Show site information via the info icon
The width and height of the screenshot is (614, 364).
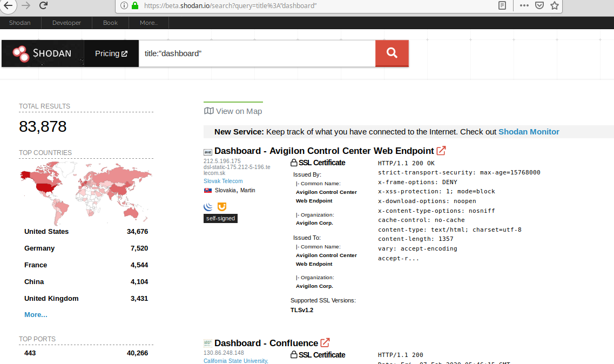(x=124, y=5)
